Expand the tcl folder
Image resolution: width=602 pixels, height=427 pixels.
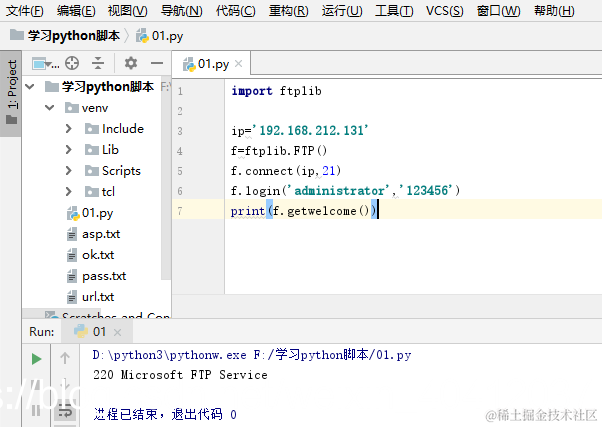pos(69,191)
